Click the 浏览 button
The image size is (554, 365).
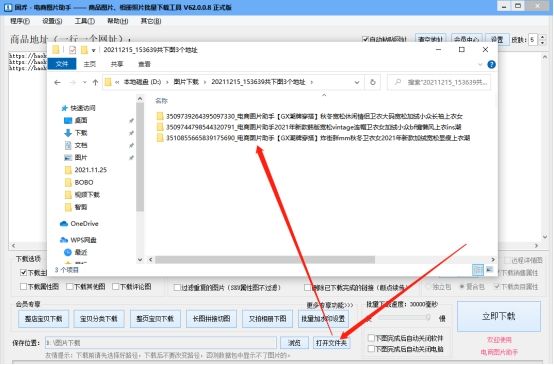(294, 343)
